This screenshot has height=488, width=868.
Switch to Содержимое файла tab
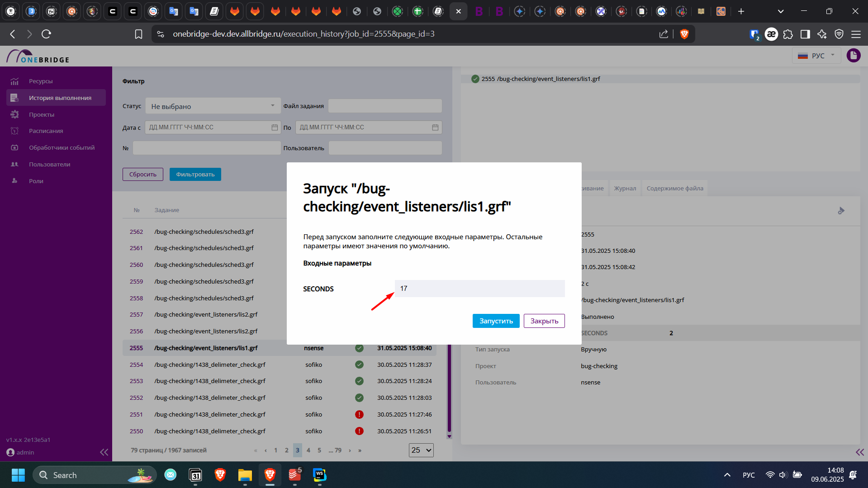(675, 188)
